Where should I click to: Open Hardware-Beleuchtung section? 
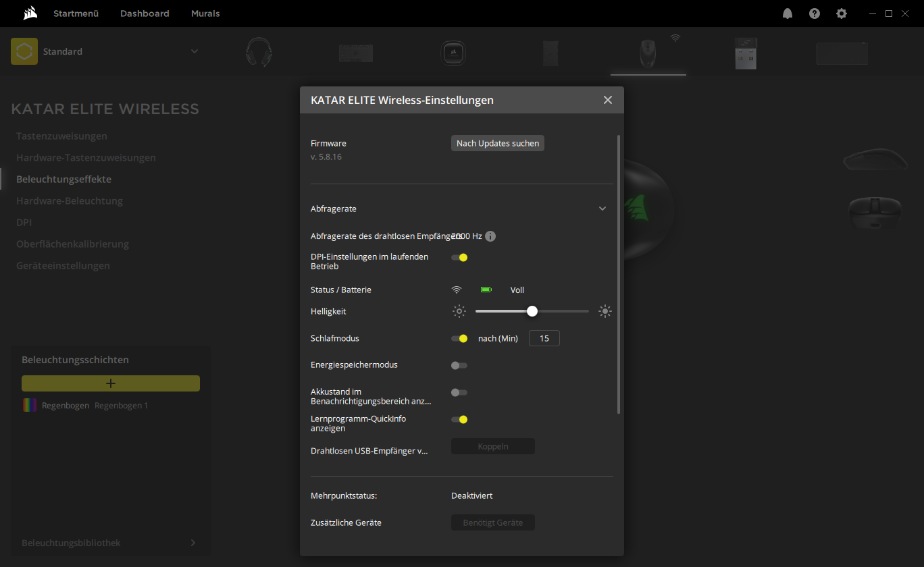point(70,200)
